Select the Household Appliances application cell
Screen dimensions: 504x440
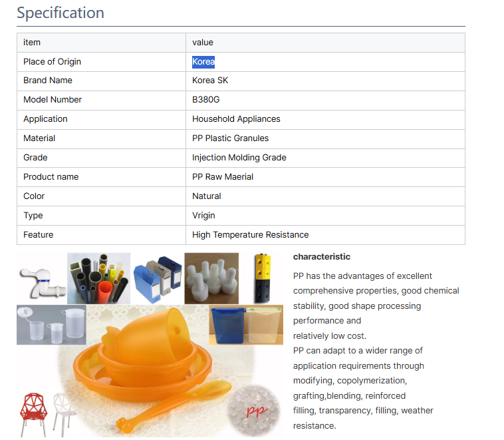point(236,119)
